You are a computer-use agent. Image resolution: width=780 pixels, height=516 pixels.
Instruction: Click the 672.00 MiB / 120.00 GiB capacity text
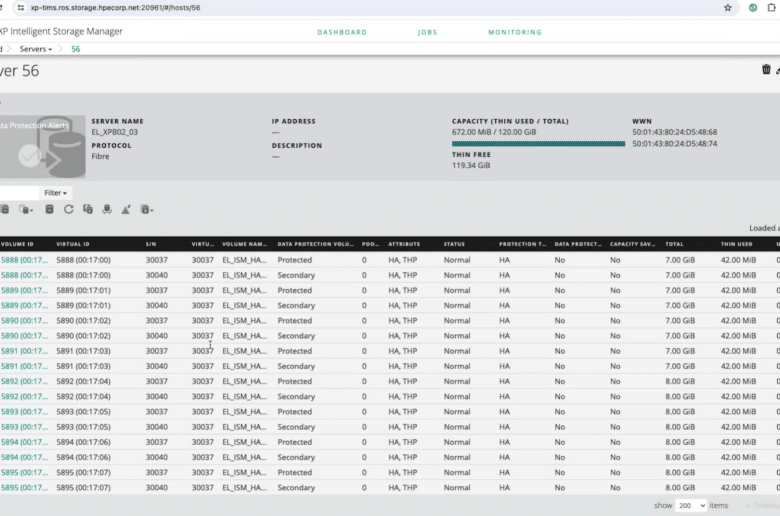click(494, 132)
